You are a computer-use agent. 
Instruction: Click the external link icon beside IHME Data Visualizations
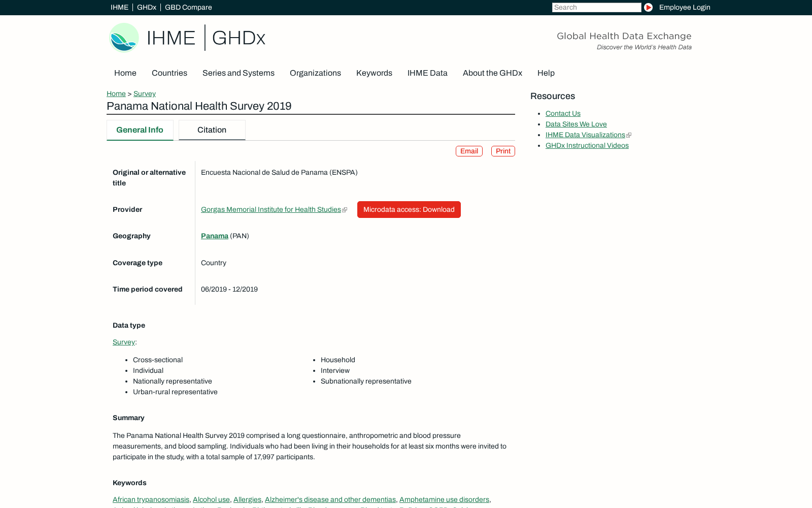point(629,135)
